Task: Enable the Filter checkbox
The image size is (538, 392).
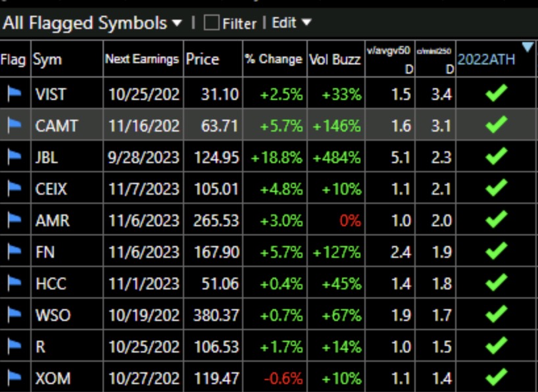Action: pyautogui.click(x=211, y=23)
